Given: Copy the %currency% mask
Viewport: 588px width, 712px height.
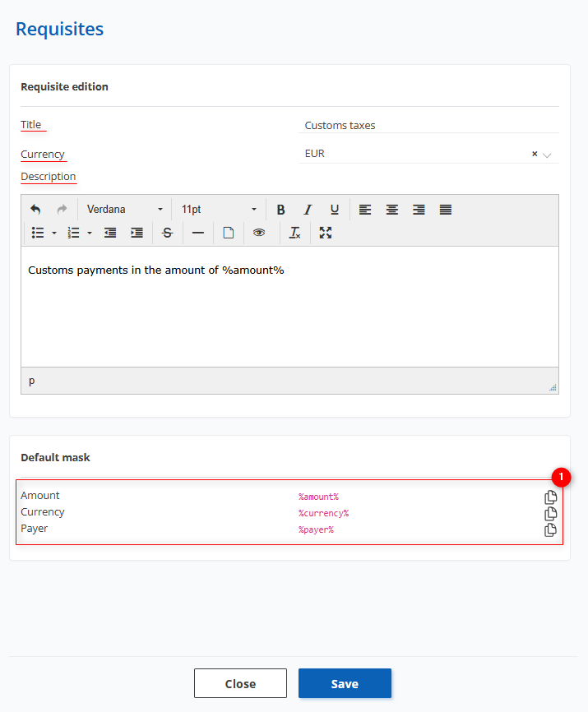Looking at the screenshot, I should pos(550,514).
